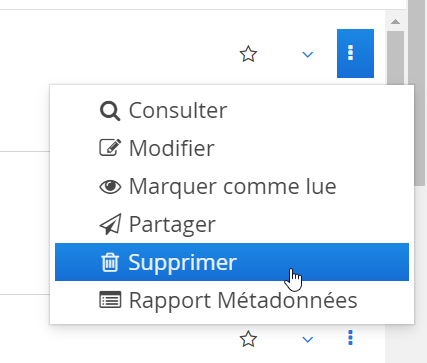Toggle the favorite star on the lower row
The height and width of the screenshot is (363, 427).
tap(248, 339)
